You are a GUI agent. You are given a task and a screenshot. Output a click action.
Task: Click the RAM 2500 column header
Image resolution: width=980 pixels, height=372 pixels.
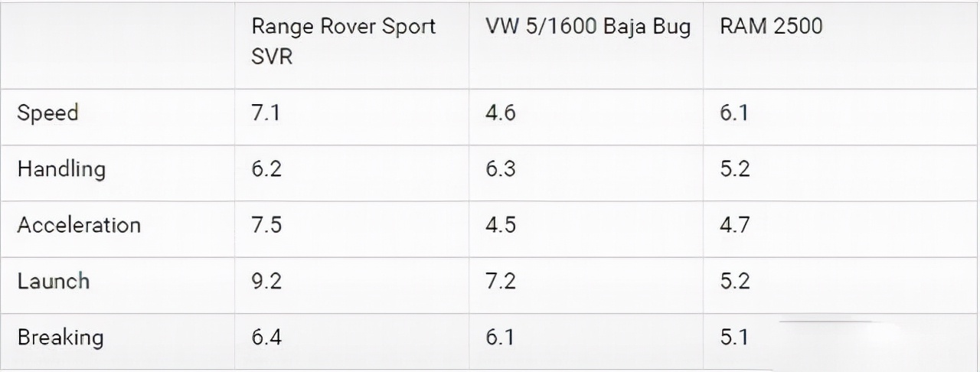(771, 27)
